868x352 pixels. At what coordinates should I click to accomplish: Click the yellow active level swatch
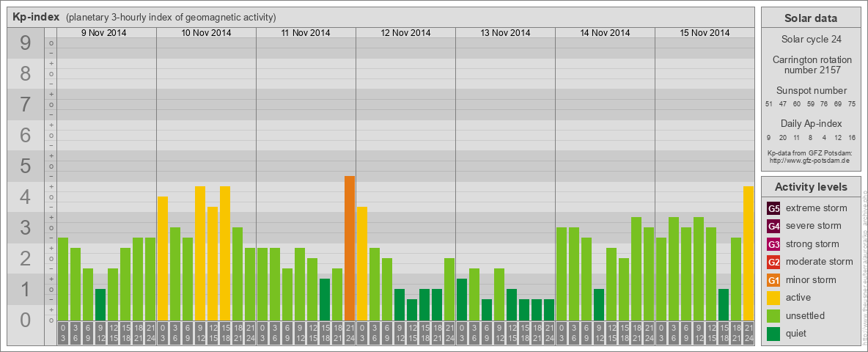[x=773, y=298]
